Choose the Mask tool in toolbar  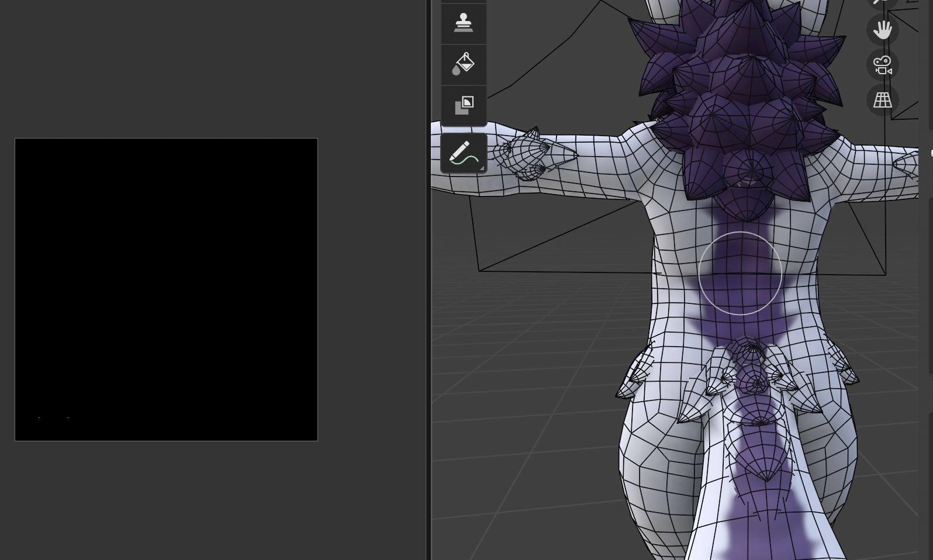tap(464, 105)
